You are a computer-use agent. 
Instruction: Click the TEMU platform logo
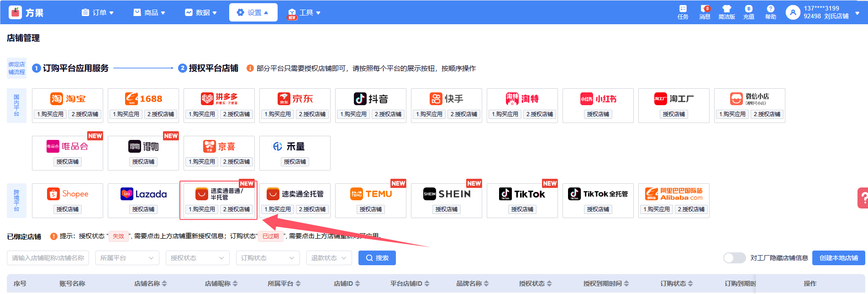coord(371,194)
